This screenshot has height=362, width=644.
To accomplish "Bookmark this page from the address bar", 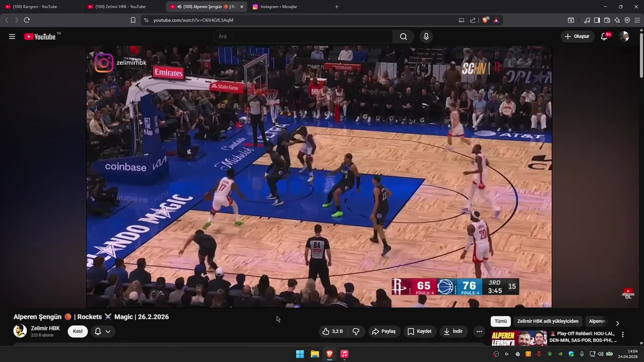I will click(x=133, y=20).
